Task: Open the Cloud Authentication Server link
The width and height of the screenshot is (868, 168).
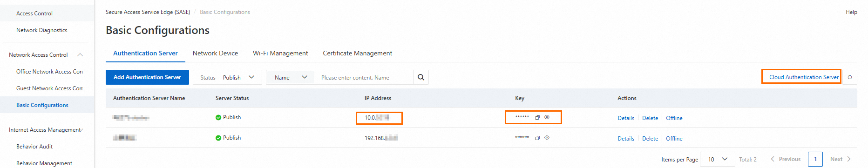Action: [x=804, y=77]
